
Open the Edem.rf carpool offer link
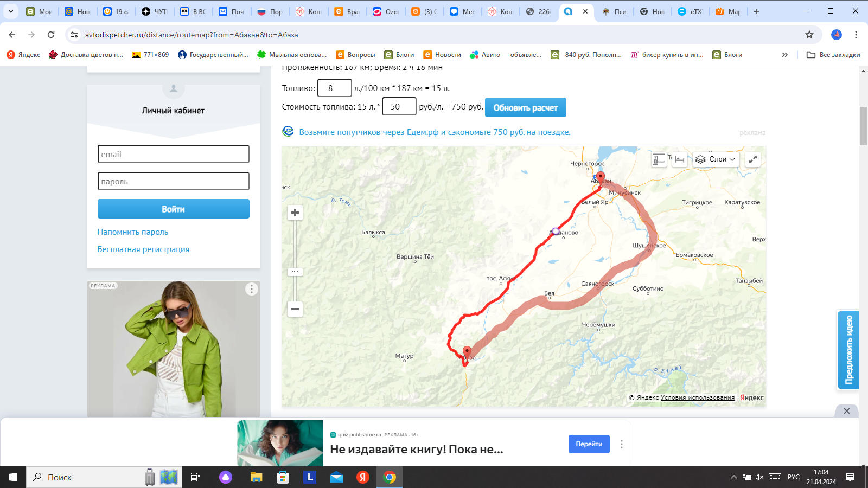click(435, 132)
